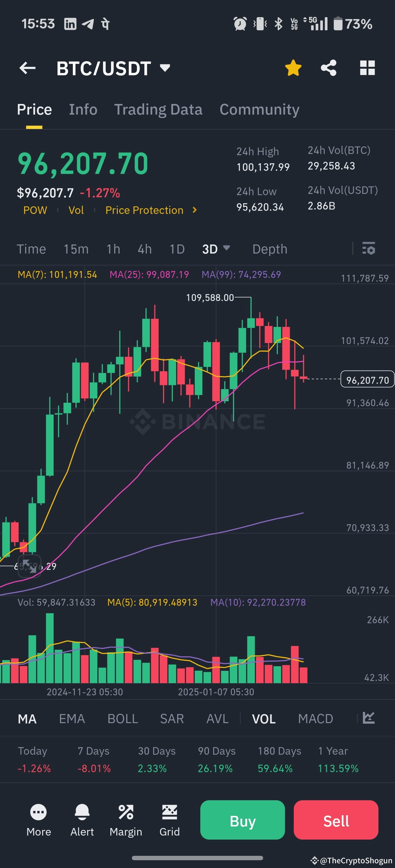Enable the BOLL indicator
The width and height of the screenshot is (395, 868).
tap(122, 718)
